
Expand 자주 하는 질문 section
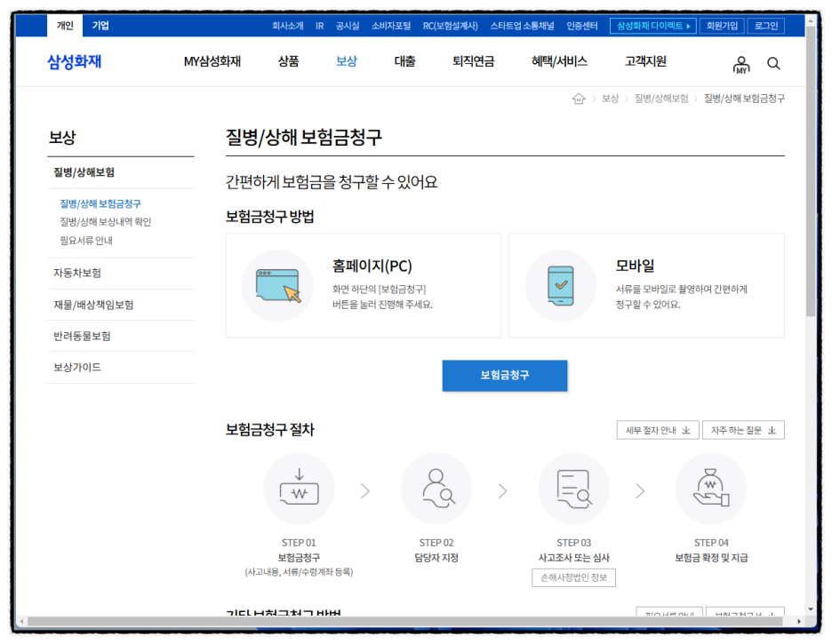pos(743,431)
